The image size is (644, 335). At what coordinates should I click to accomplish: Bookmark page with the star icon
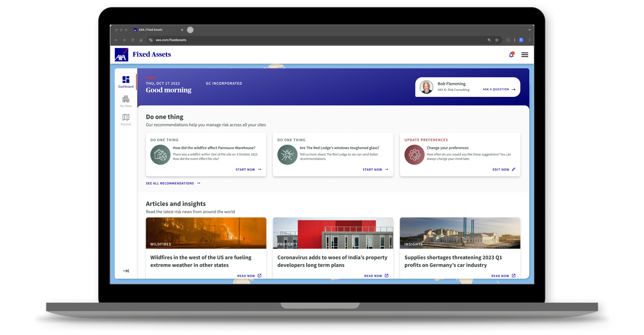click(497, 40)
